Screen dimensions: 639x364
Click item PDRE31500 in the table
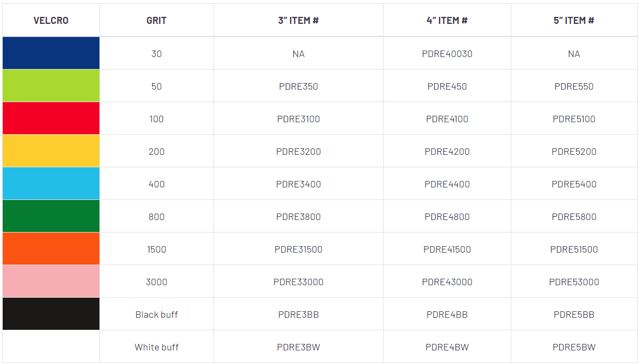pyautogui.click(x=298, y=249)
